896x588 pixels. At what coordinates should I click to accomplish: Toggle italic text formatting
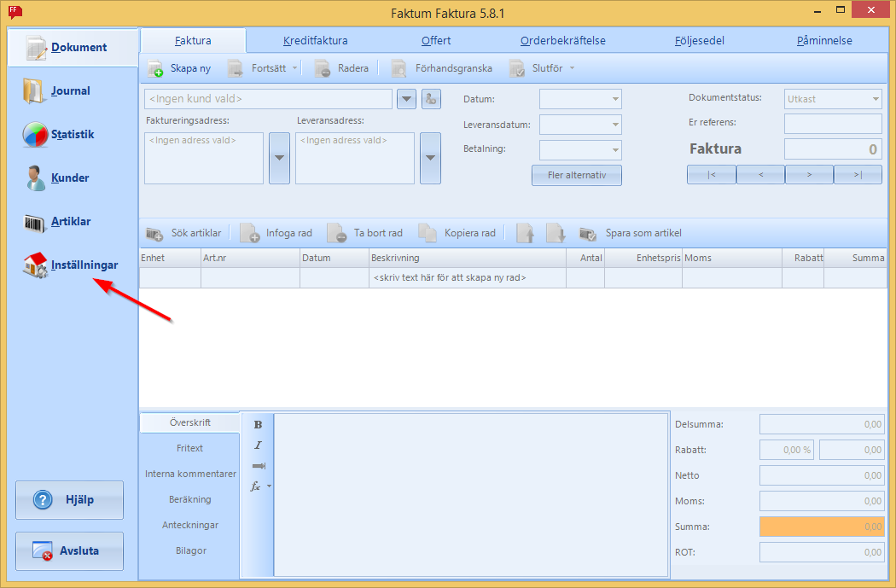[x=258, y=445]
